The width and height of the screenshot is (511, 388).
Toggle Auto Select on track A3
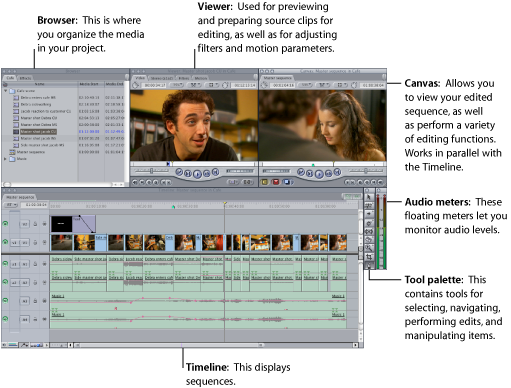(44, 301)
